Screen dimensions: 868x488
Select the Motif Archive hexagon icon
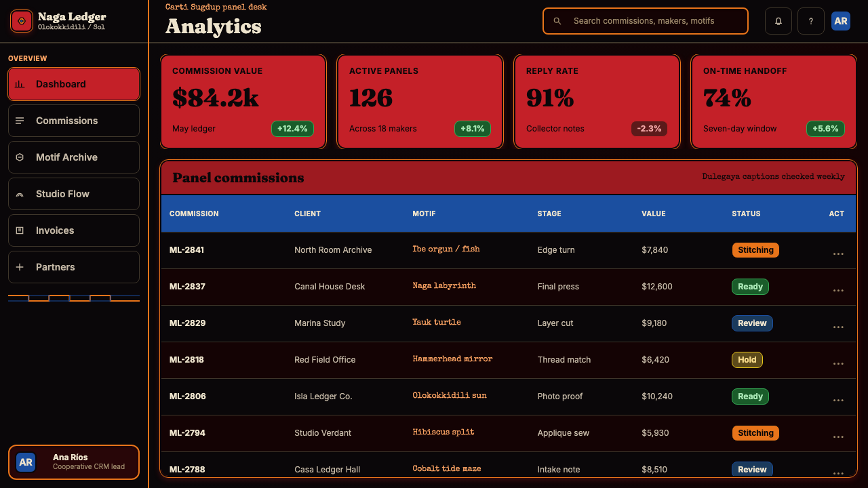point(20,157)
